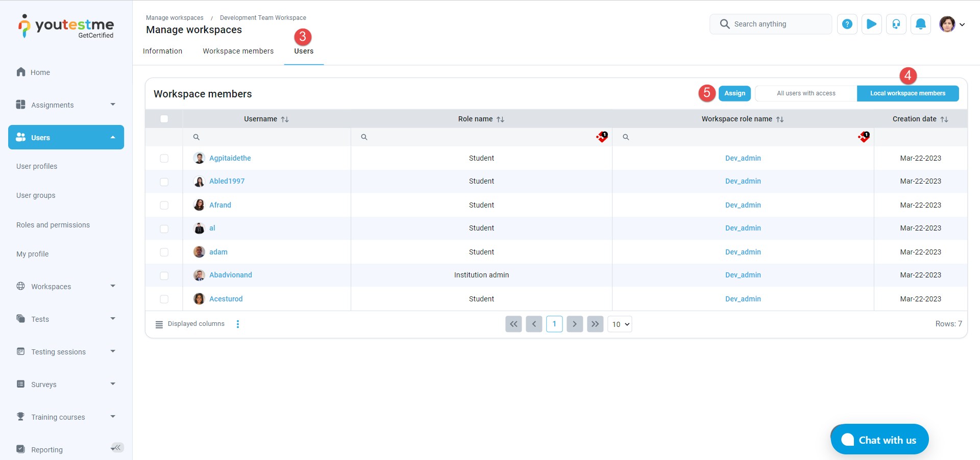
Task: Collapse the sidebar with double-arrow icon
Action: 117,448
